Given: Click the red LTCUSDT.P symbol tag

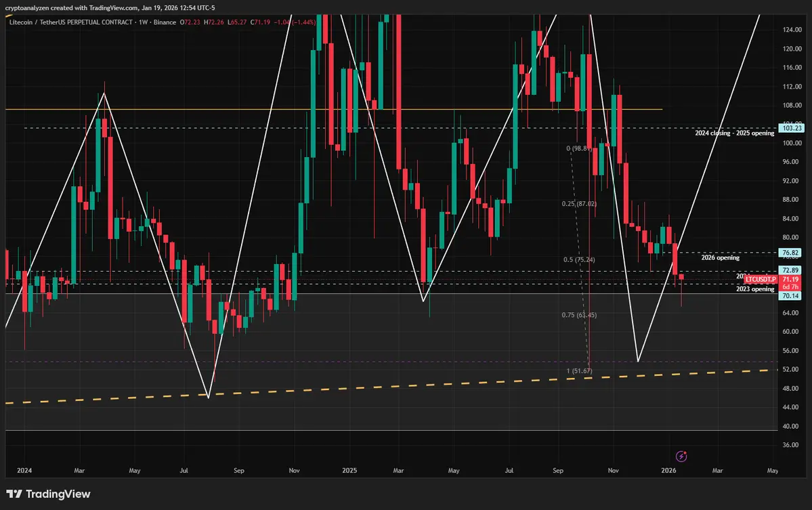Looking at the screenshot, I should [761, 279].
